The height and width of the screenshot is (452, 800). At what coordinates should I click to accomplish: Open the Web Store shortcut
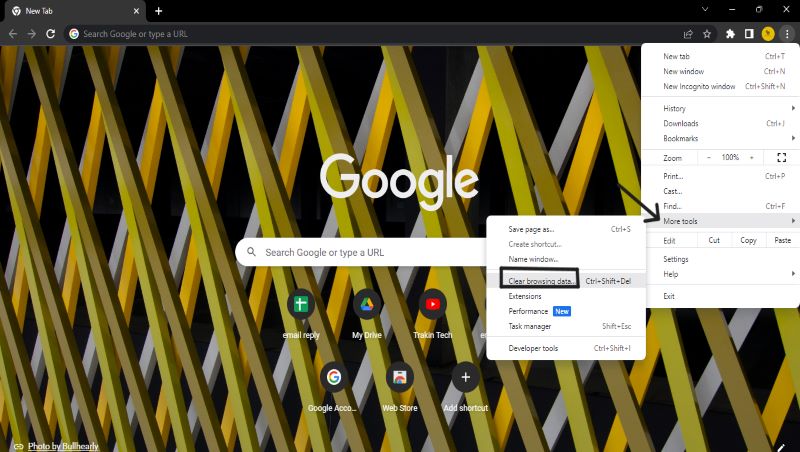(x=399, y=378)
